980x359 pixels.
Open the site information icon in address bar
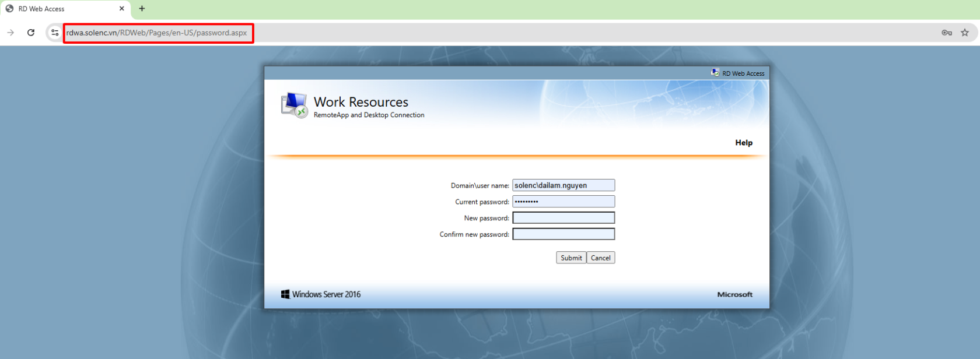point(55,33)
